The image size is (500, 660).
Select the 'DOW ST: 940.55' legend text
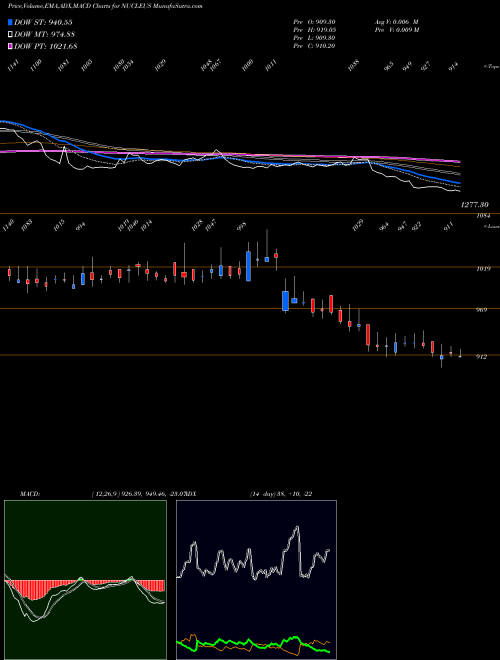pos(43,22)
